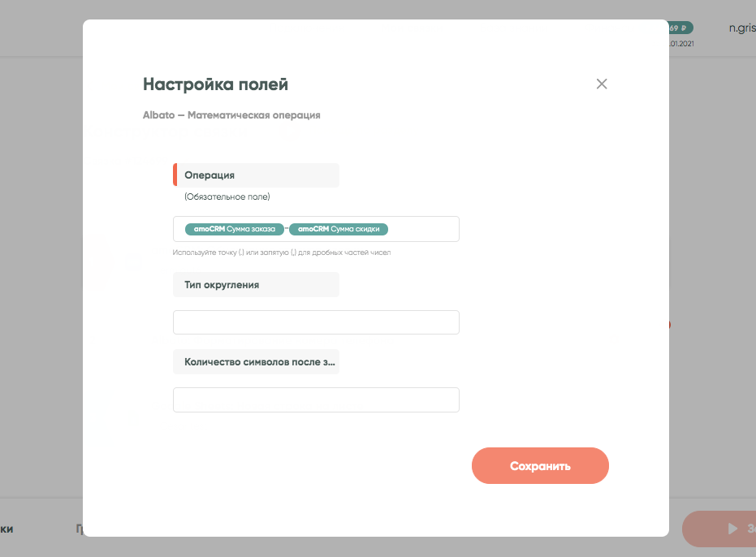
Task: Click the minus sign between the amoCRM tags
Action: [x=287, y=229]
